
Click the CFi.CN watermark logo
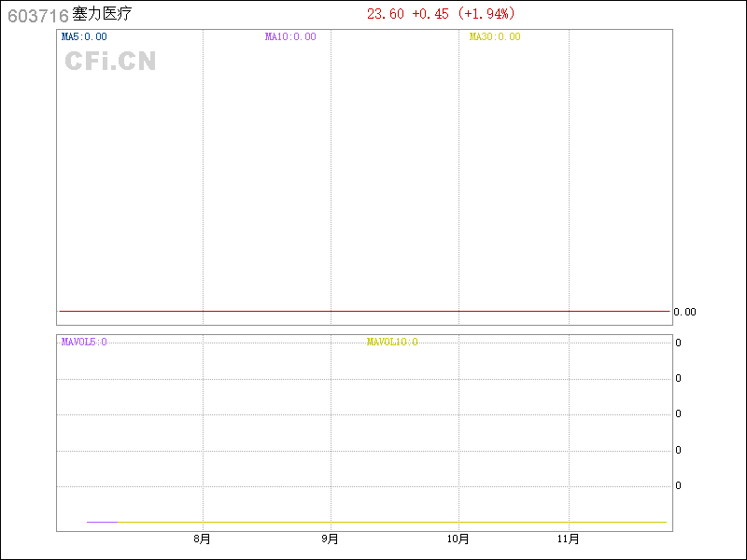pos(110,62)
